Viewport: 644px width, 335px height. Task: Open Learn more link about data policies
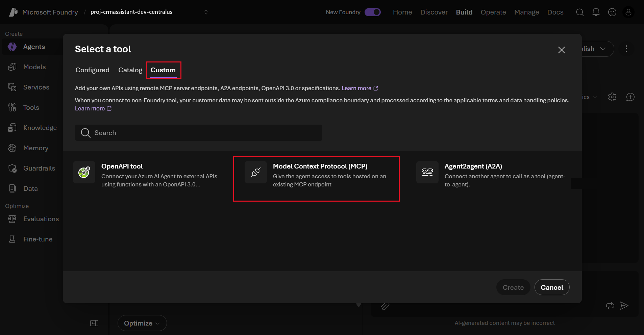click(93, 108)
